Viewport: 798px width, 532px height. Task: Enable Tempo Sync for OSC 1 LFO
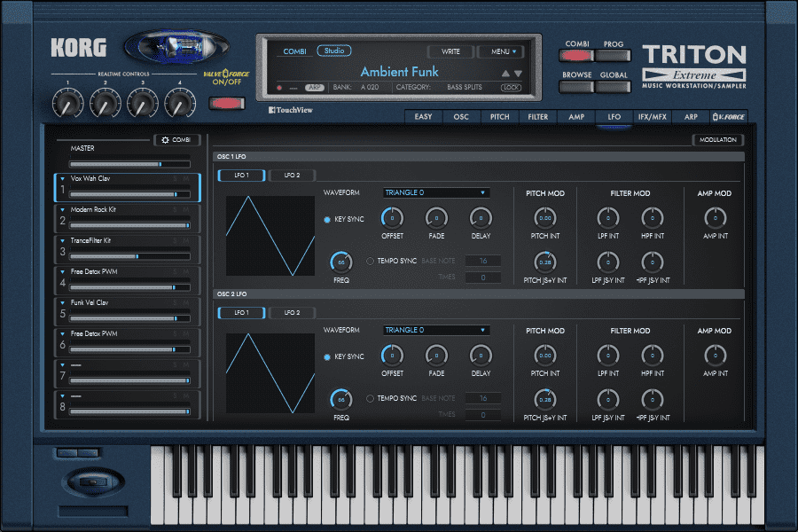370,262
